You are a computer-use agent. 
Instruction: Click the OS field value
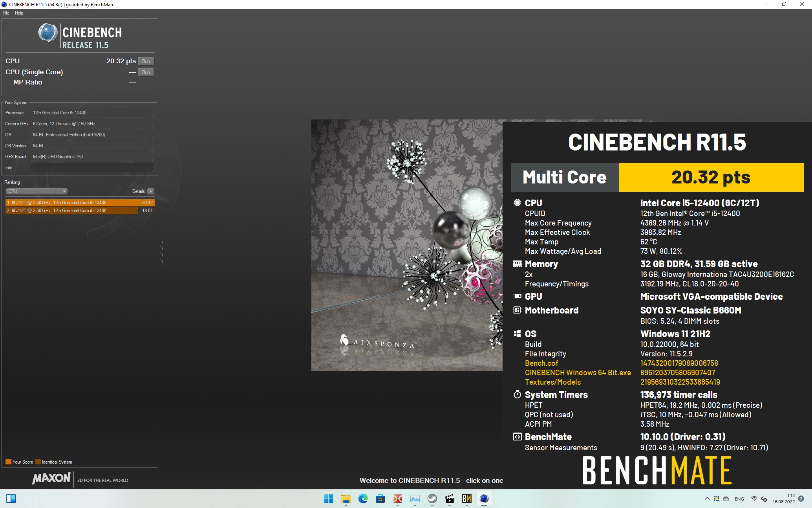(x=92, y=135)
